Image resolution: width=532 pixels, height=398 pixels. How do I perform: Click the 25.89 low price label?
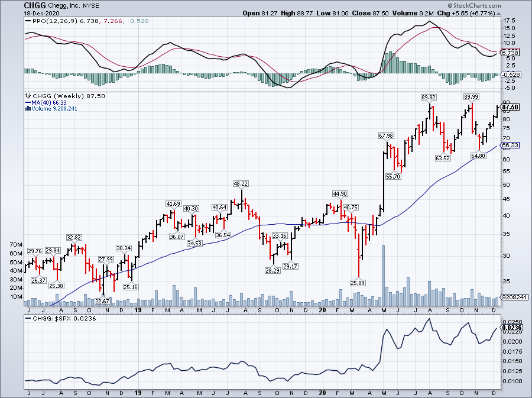tap(358, 283)
